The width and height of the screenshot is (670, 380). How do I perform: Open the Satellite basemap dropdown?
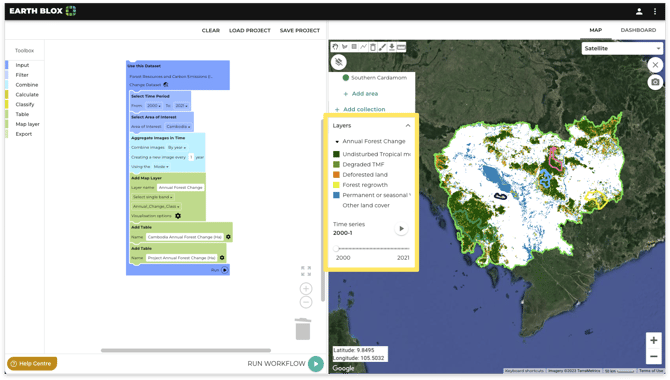622,48
